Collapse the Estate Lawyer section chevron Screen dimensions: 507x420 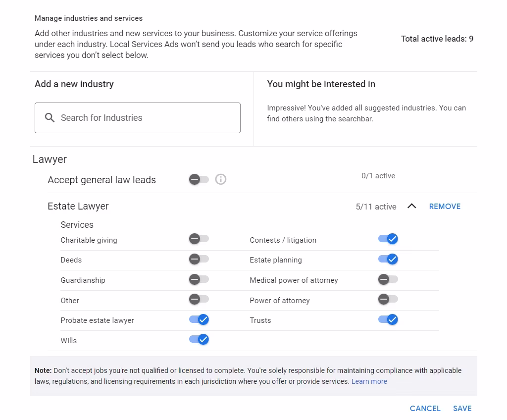pyautogui.click(x=411, y=206)
